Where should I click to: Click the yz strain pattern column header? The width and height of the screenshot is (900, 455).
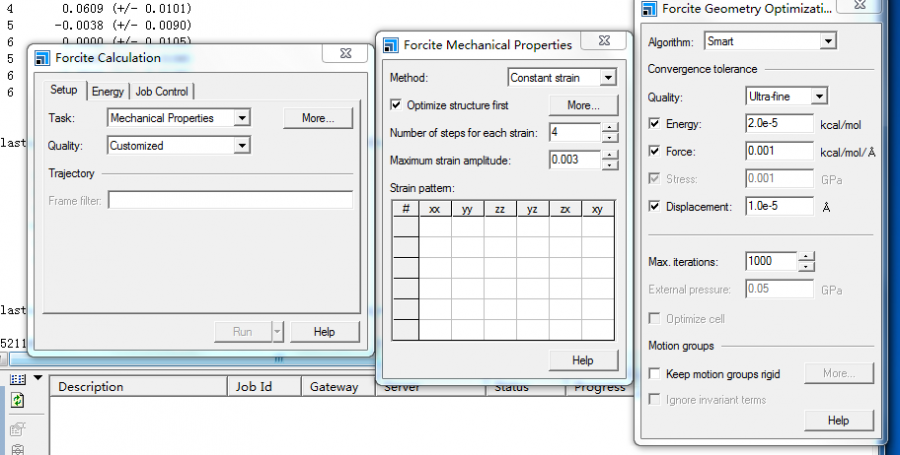pyautogui.click(x=533, y=209)
